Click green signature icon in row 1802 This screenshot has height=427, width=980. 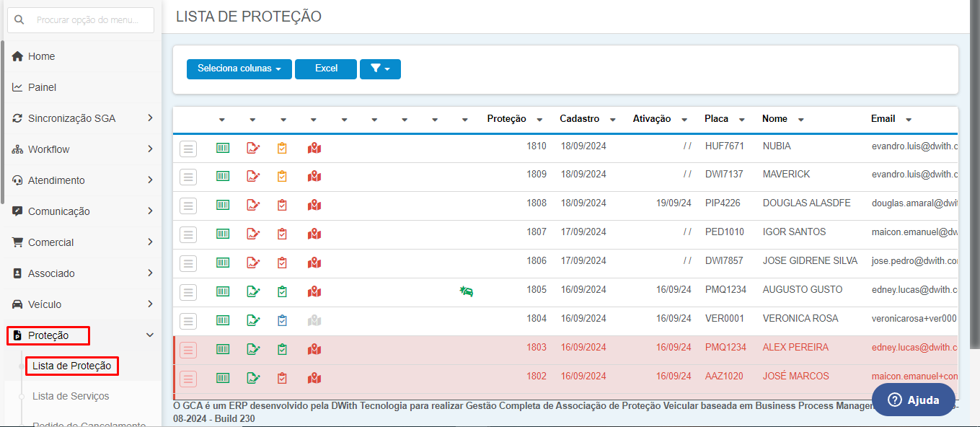(253, 378)
